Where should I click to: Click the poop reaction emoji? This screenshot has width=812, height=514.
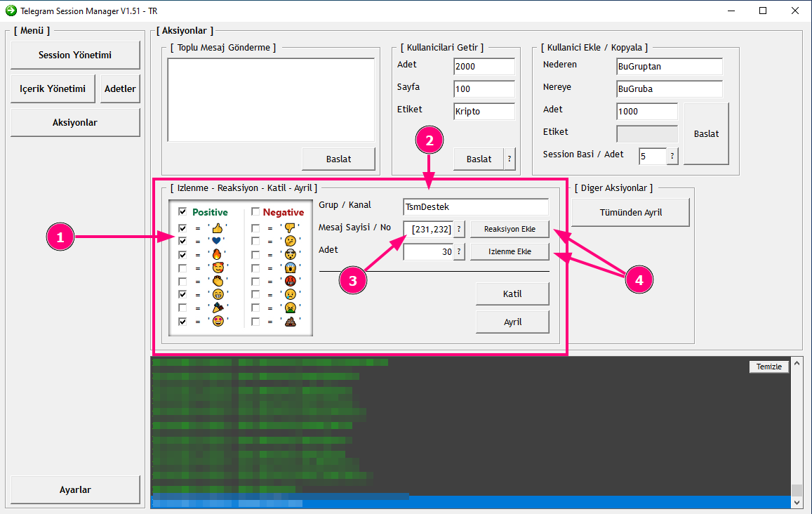[291, 322]
